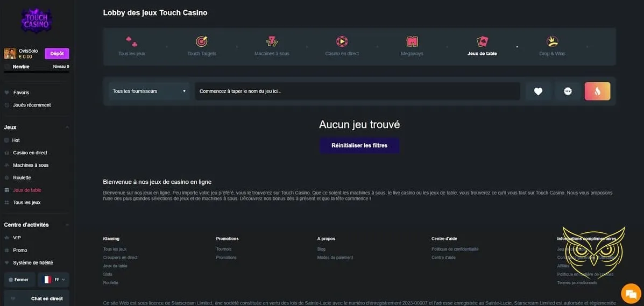Open Tous les fournisseurs dropdown
Screen dimensions: 644x306
click(x=150, y=91)
